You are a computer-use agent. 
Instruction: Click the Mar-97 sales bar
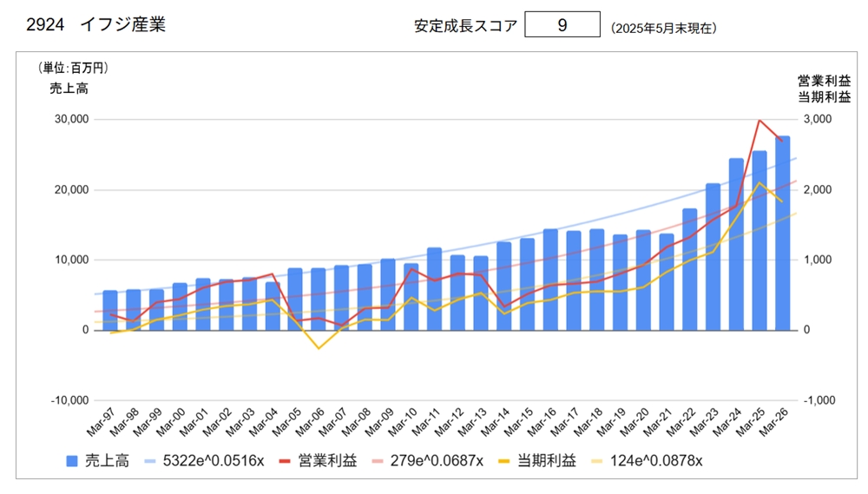point(110,310)
